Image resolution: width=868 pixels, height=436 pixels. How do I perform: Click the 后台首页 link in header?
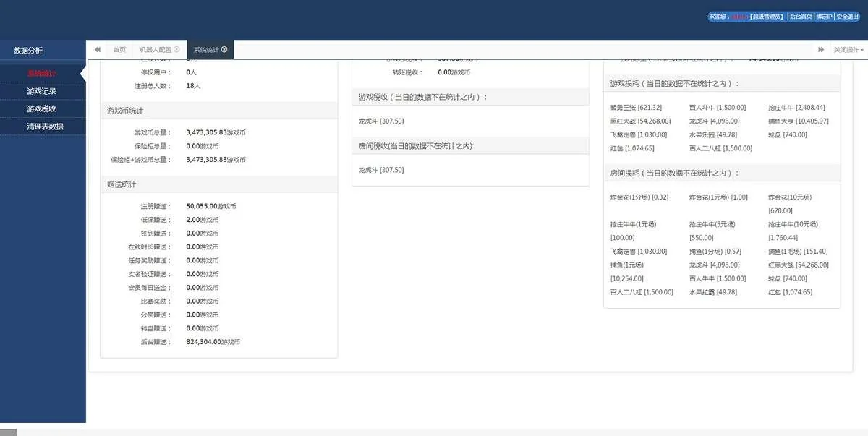pyautogui.click(x=800, y=17)
